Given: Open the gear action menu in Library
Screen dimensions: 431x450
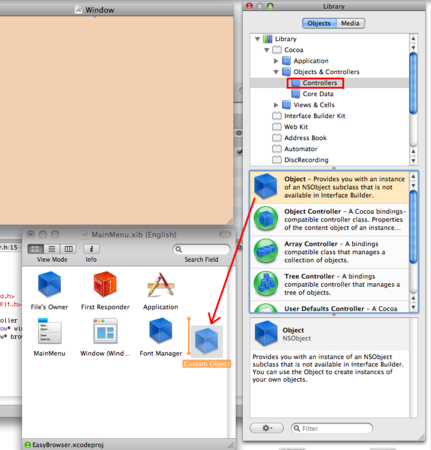Looking at the screenshot, I should (x=267, y=428).
